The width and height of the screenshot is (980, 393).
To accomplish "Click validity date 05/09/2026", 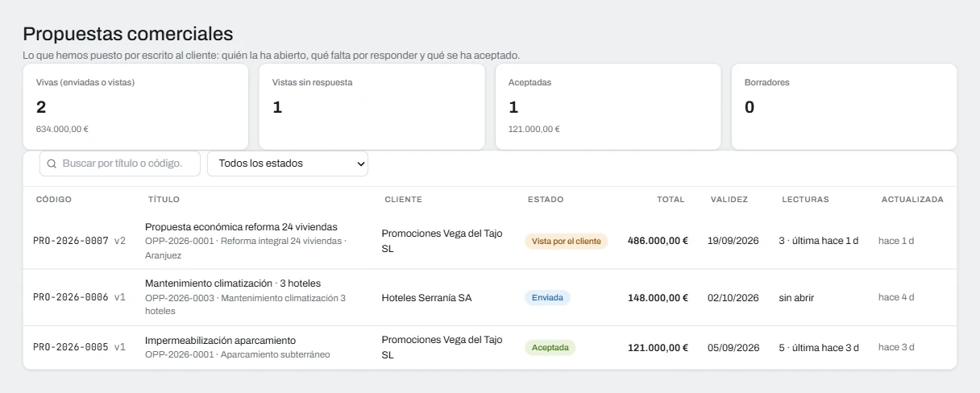I will (733, 348).
